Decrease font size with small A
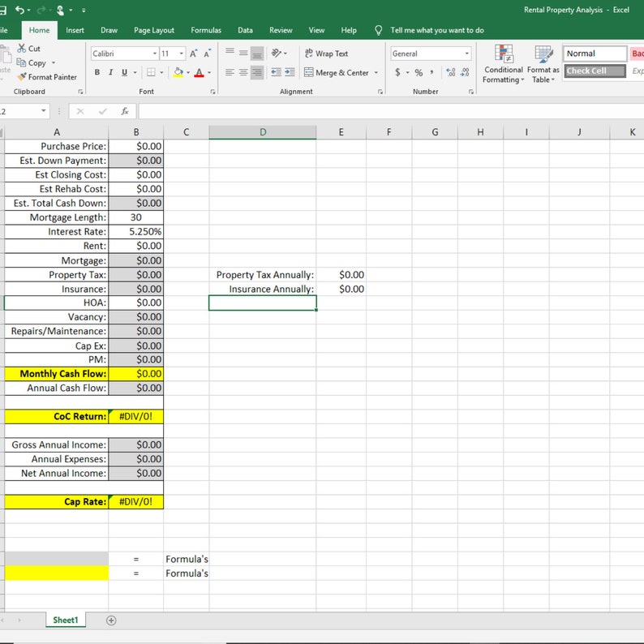This screenshot has height=644, width=644. click(208, 54)
